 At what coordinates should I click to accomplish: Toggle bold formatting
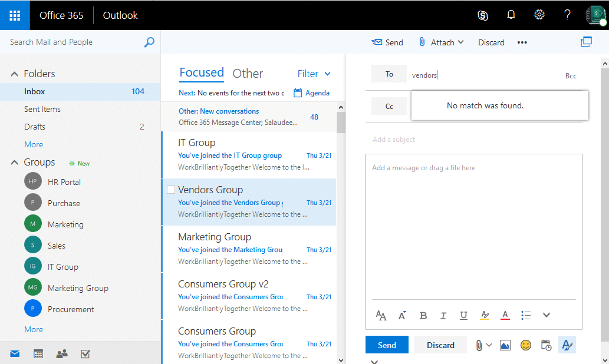tap(423, 315)
